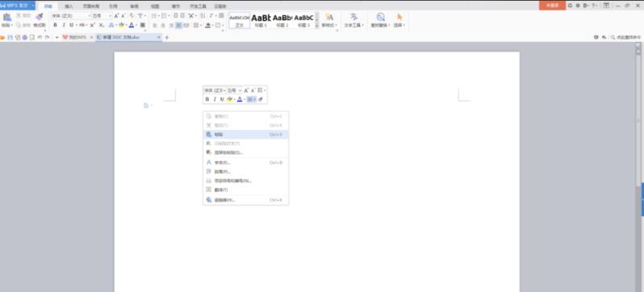Apply subscript from the ribbon

click(x=102, y=25)
